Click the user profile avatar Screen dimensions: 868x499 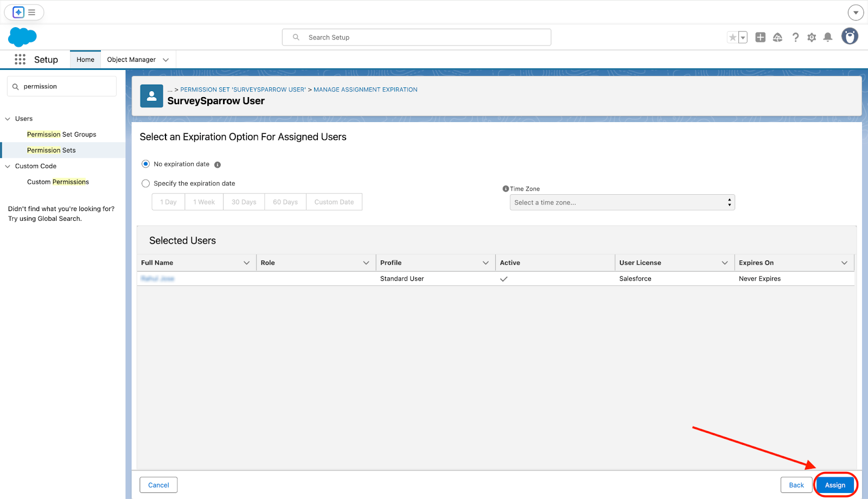[x=850, y=36]
